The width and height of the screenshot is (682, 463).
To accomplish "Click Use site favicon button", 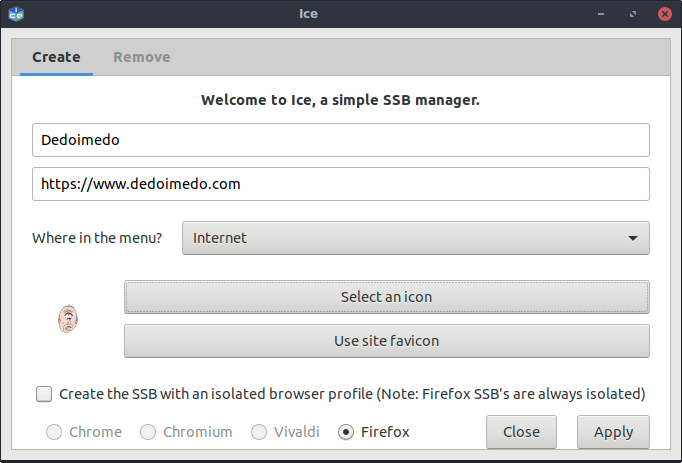I will 386,341.
